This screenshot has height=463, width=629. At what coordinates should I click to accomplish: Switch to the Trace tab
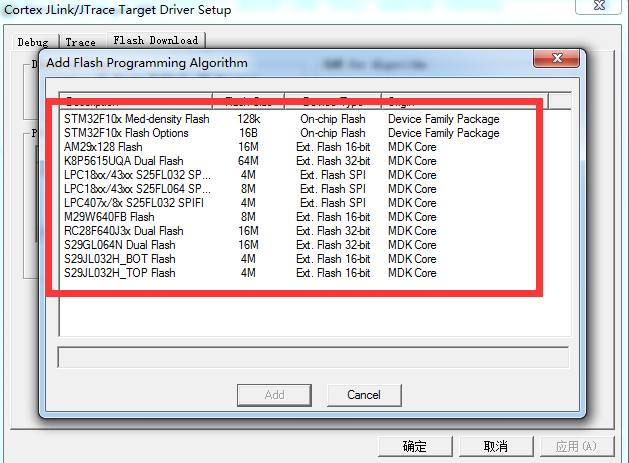(x=81, y=42)
